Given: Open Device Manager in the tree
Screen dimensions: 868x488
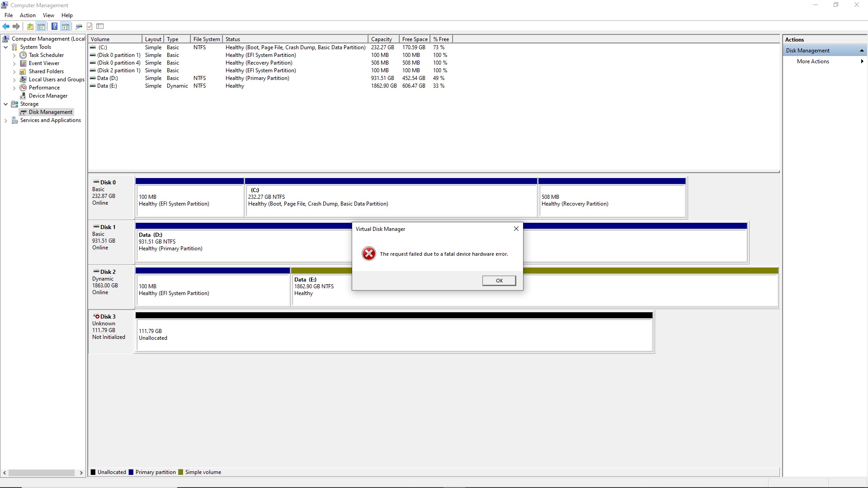Looking at the screenshot, I should pyautogui.click(x=48, y=96).
